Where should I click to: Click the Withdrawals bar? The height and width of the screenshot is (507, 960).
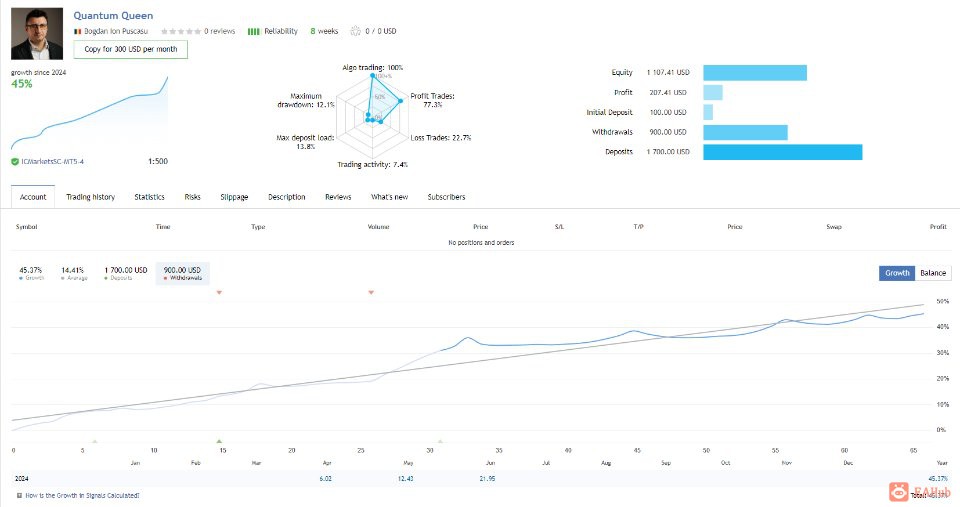(745, 132)
